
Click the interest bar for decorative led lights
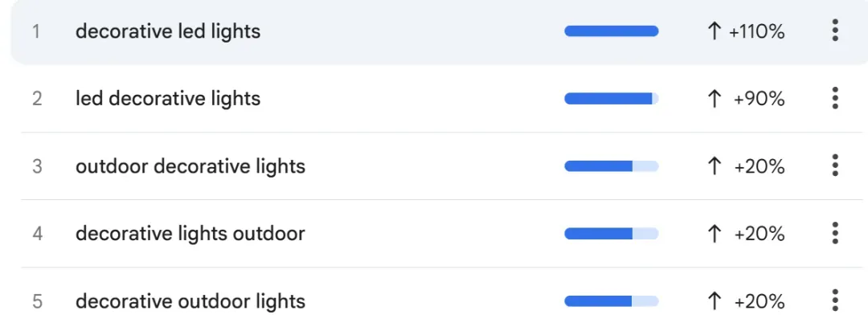click(x=612, y=31)
